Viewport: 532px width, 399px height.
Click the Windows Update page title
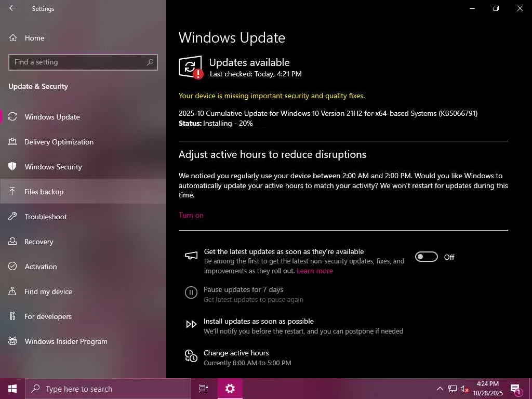(232, 37)
